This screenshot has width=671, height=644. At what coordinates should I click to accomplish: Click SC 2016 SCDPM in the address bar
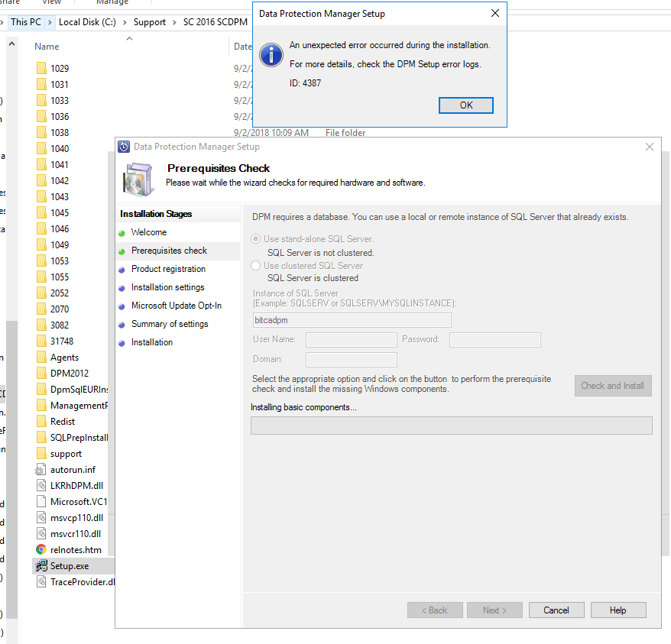216,22
